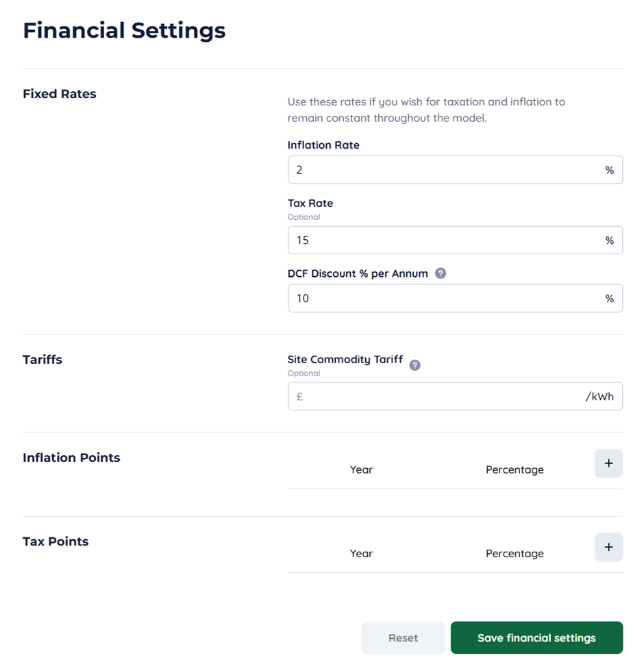
Task: Select the percent symbol in the Tax Rate field
Action: pyautogui.click(x=610, y=240)
